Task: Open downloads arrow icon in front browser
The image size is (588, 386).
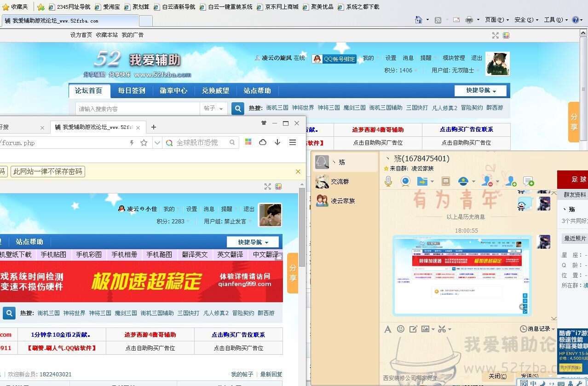Action: coord(277,142)
